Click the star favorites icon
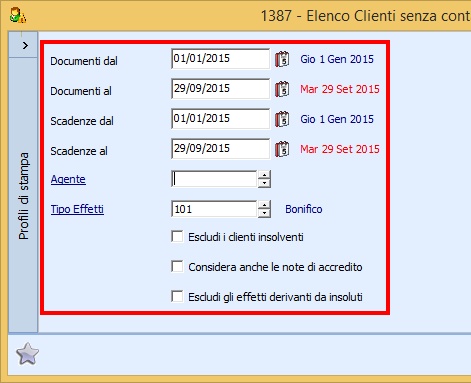471x383 pixels. [27, 354]
